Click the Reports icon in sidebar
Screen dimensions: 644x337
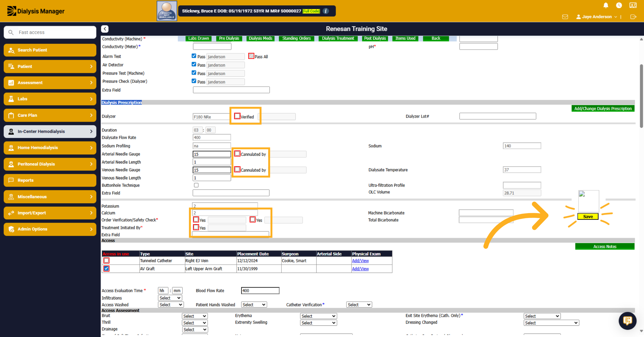(11, 180)
